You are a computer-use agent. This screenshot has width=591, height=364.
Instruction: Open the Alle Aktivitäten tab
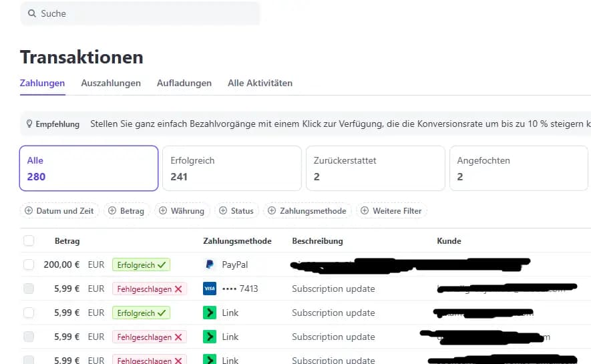coord(260,83)
